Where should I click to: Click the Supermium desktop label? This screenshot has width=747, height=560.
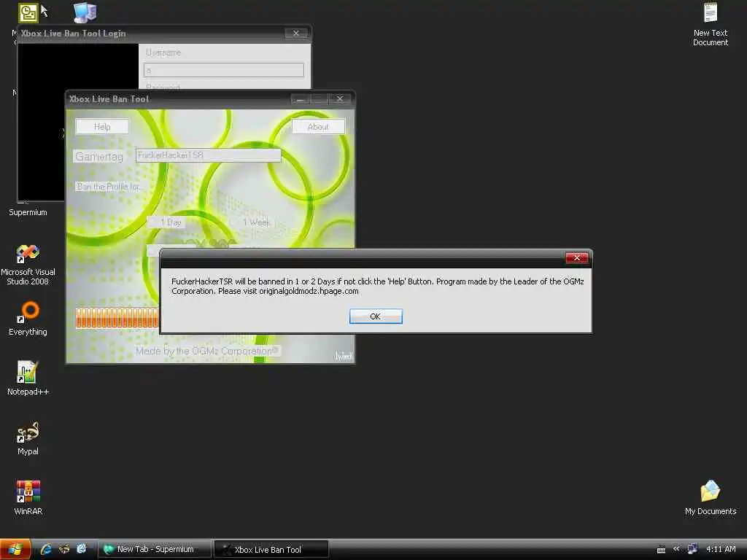point(28,212)
